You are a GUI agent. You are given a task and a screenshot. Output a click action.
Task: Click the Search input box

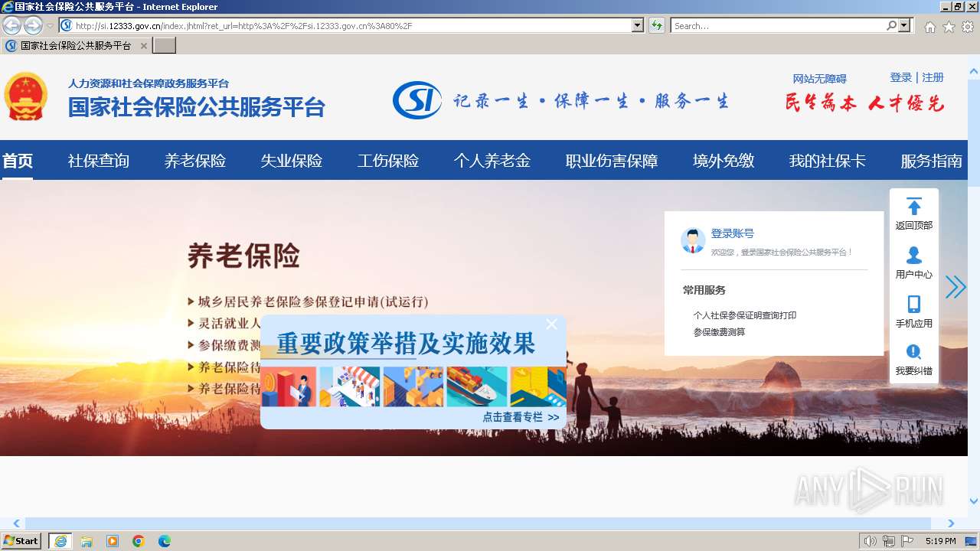pos(779,25)
